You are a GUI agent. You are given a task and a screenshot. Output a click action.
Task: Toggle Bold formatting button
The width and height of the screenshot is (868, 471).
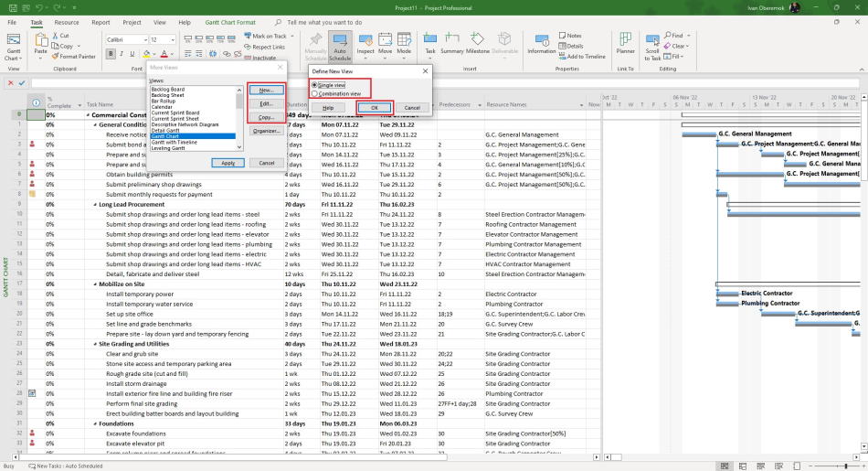111,54
